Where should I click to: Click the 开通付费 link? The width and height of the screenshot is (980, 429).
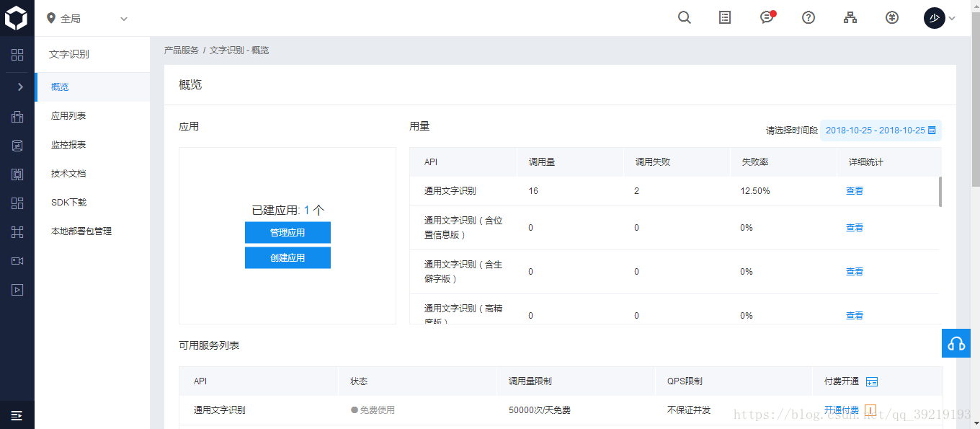841,410
